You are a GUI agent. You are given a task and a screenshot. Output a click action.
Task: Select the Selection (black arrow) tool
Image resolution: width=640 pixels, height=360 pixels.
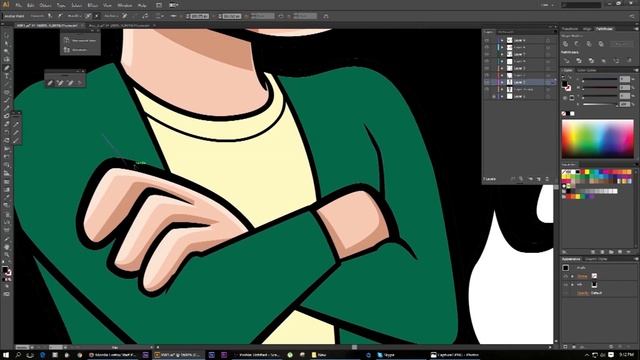pyautogui.click(x=6, y=36)
